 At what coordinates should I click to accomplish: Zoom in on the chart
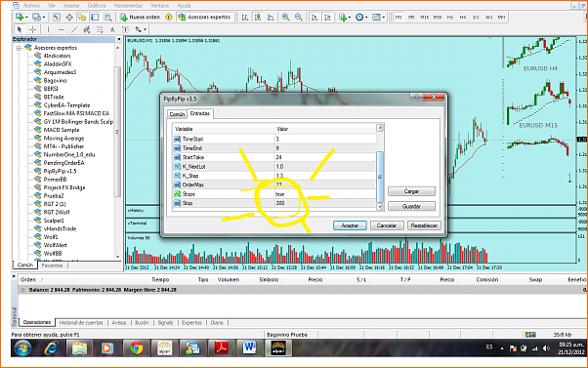(x=286, y=17)
